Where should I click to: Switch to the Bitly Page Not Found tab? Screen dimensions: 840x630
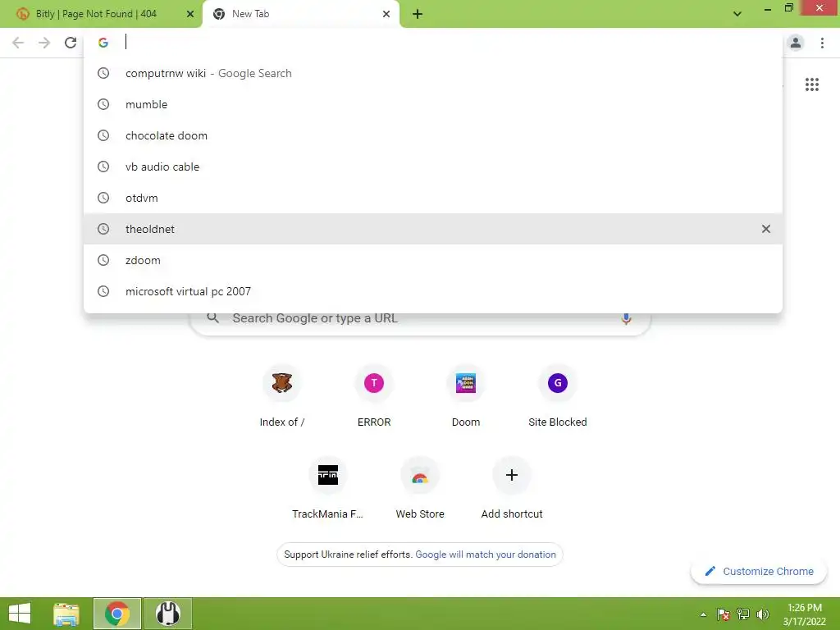[x=102, y=14]
